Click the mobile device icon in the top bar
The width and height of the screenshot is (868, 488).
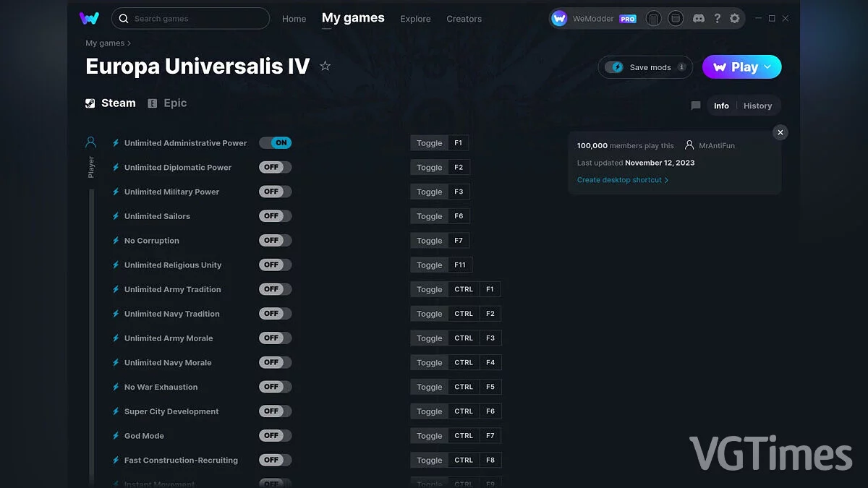click(x=653, y=18)
